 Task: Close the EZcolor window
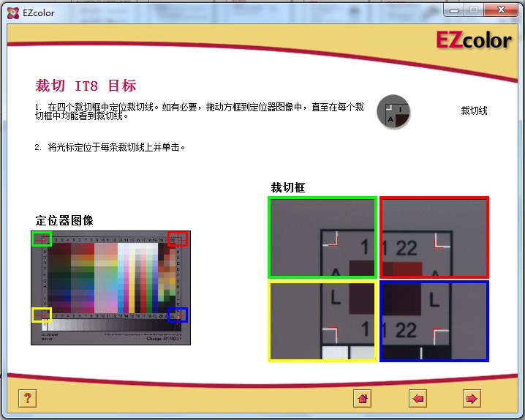pyautogui.click(x=502, y=10)
